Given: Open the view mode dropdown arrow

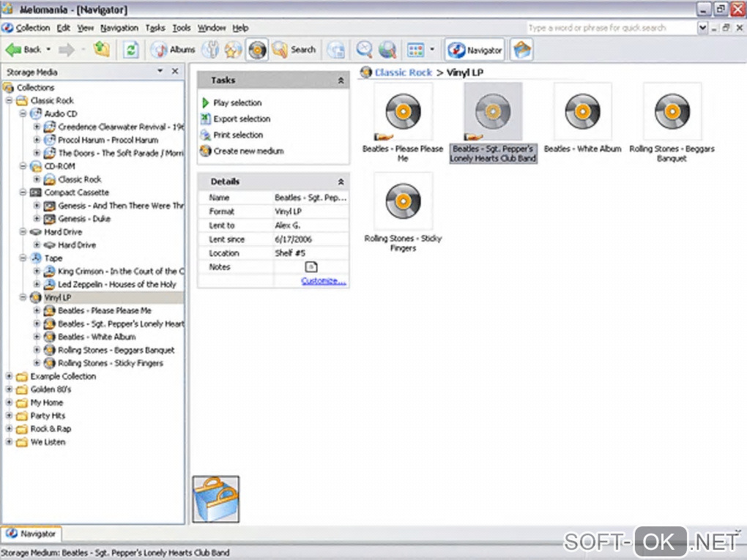Looking at the screenshot, I should click(x=432, y=50).
